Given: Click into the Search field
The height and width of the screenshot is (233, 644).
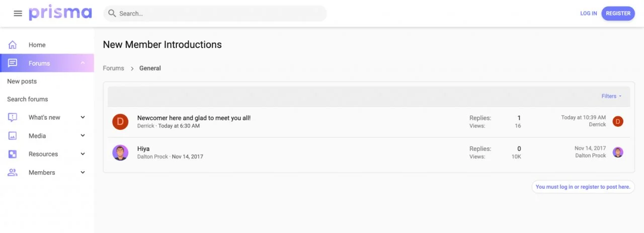Looking at the screenshot, I should 215,14.
